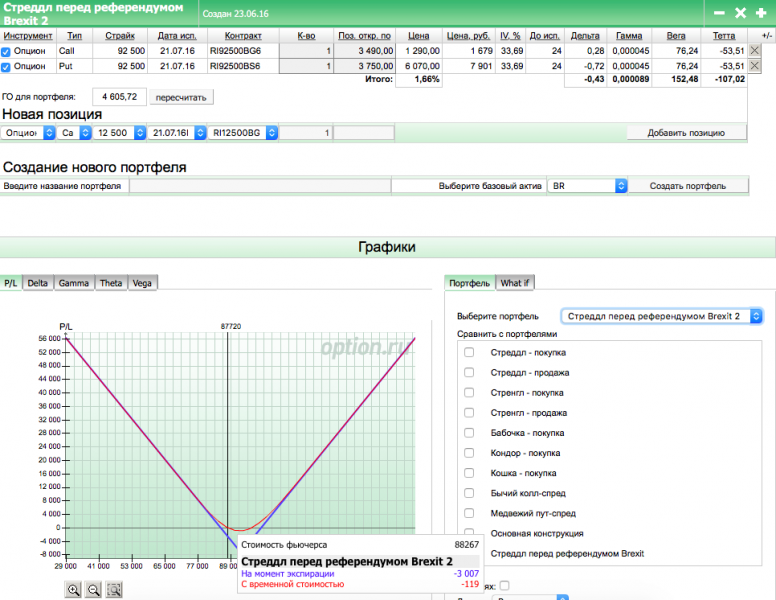The image size is (776, 600).
Task: Enable comparison with Стреддл - покупка
Action: (469, 352)
